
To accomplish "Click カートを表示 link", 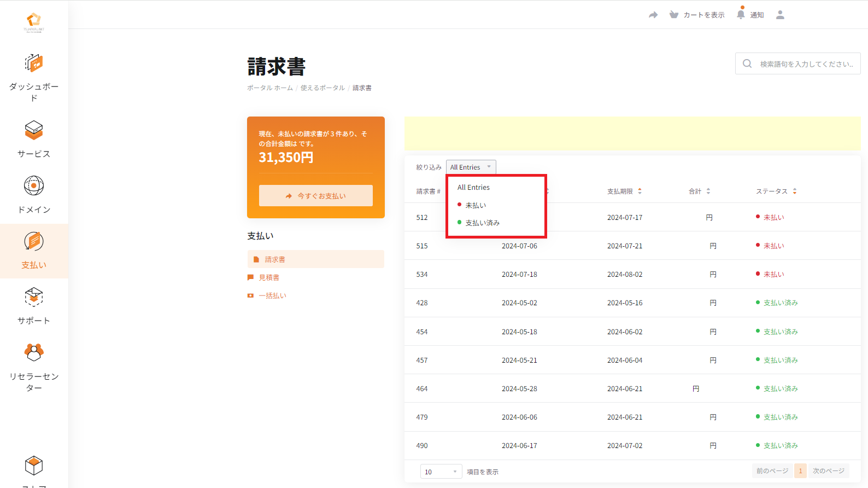I will coord(704,15).
